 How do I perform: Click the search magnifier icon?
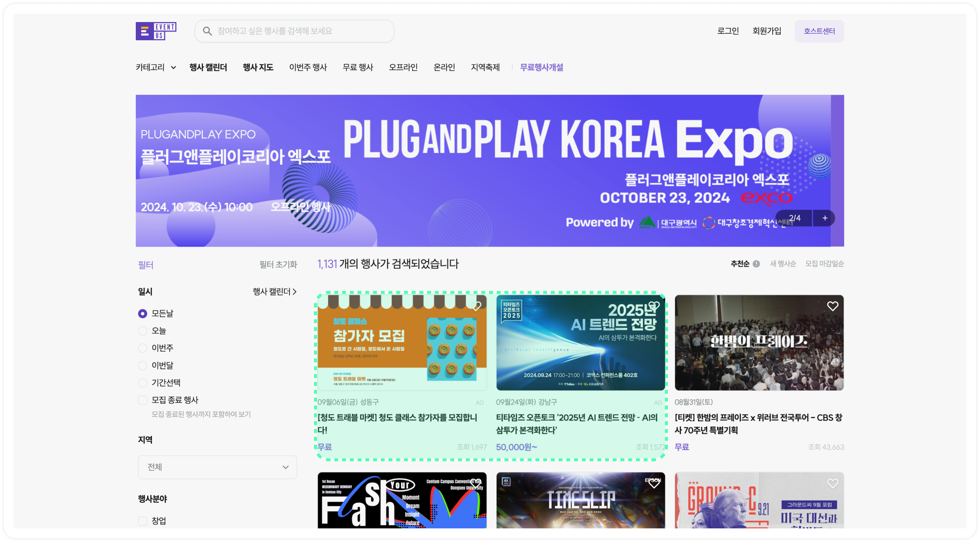pos(207,31)
